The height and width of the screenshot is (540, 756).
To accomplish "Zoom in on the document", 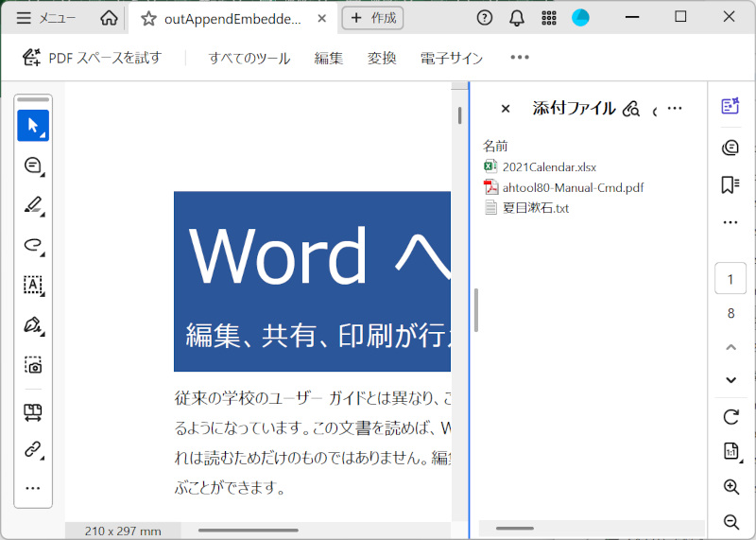I will click(731, 487).
